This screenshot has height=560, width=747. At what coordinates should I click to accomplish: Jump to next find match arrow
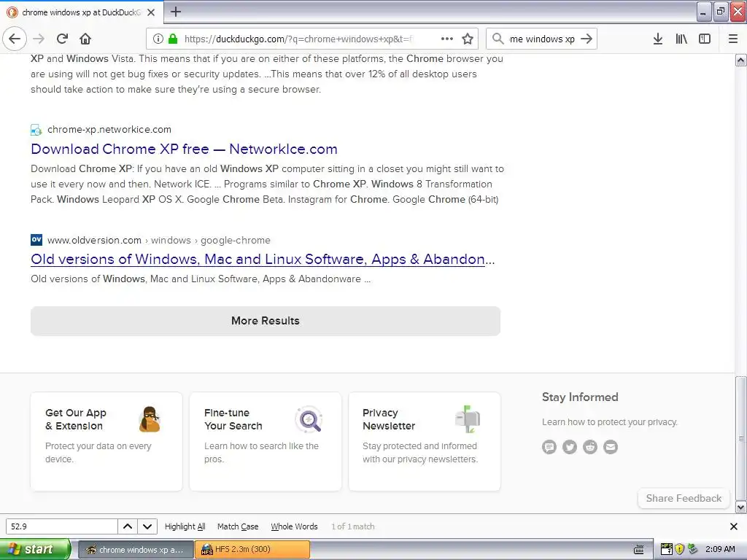[x=147, y=526]
